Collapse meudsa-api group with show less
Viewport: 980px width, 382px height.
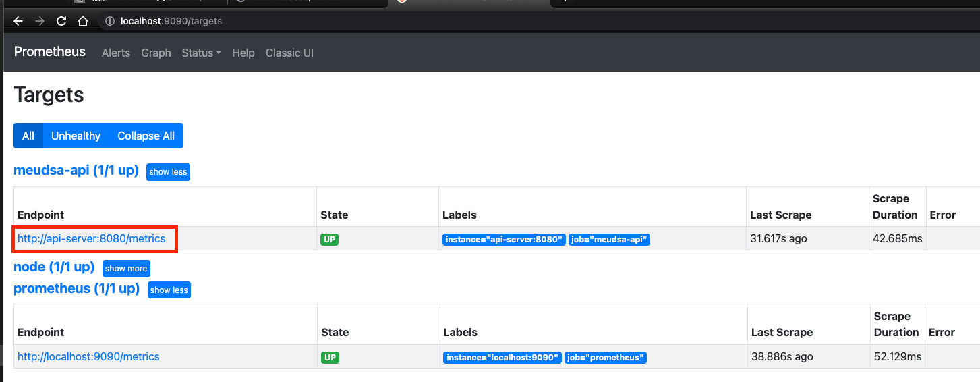coord(168,172)
